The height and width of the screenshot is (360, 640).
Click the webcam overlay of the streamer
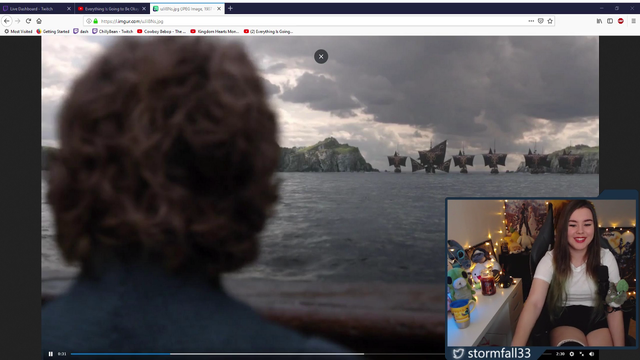542,273
